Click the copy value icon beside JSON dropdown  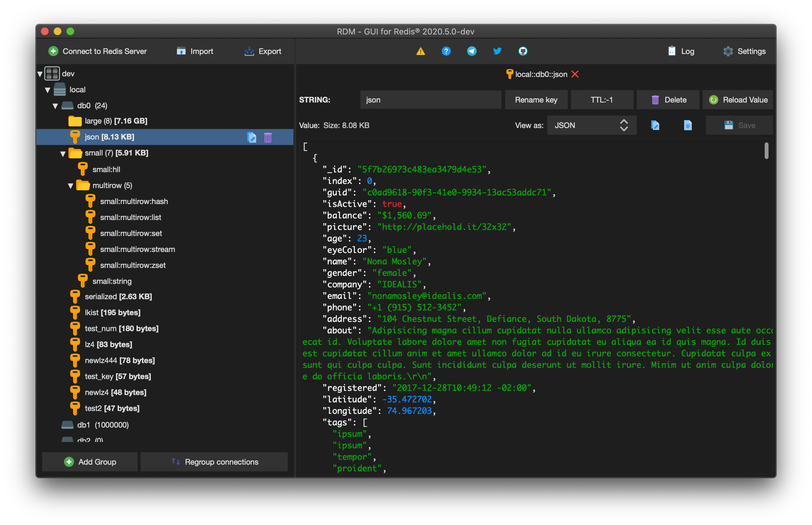pyautogui.click(x=655, y=126)
